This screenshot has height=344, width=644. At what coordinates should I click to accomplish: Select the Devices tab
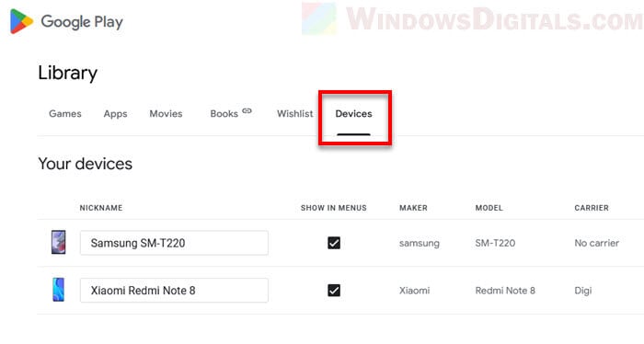353,114
